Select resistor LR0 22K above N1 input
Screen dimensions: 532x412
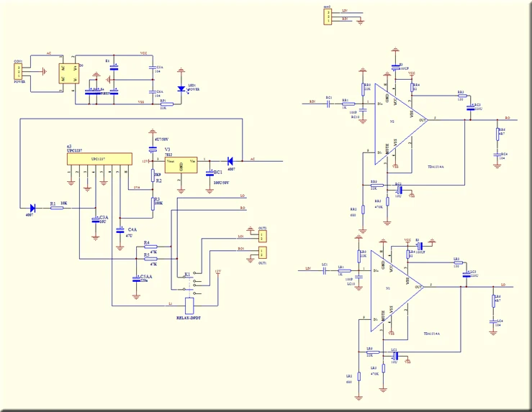point(359,257)
